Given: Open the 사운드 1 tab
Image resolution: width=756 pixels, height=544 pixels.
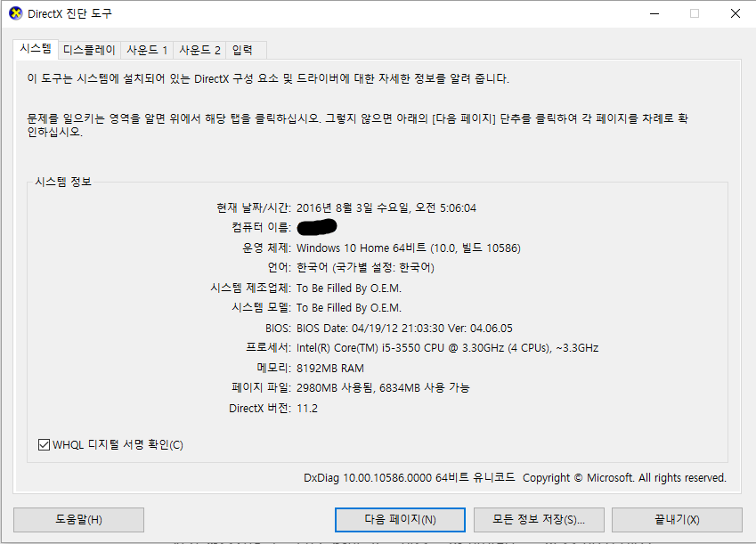Looking at the screenshot, I should click(x=147, y=50).
